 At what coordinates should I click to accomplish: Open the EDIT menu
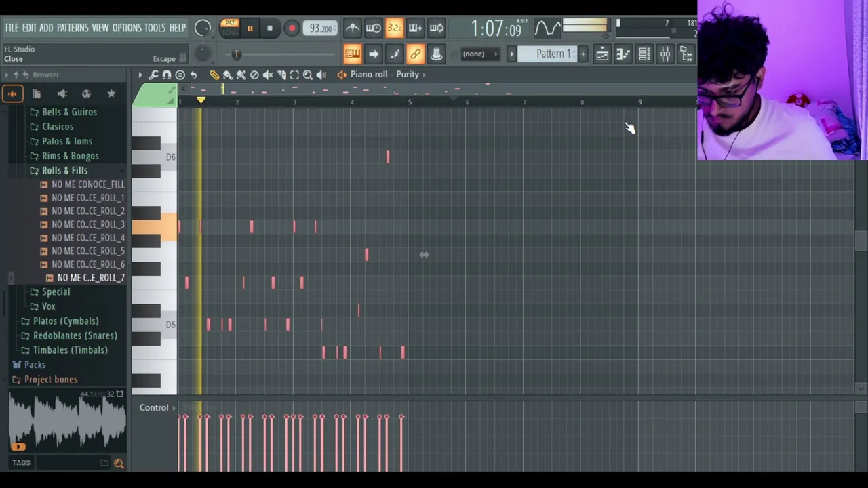29,28
